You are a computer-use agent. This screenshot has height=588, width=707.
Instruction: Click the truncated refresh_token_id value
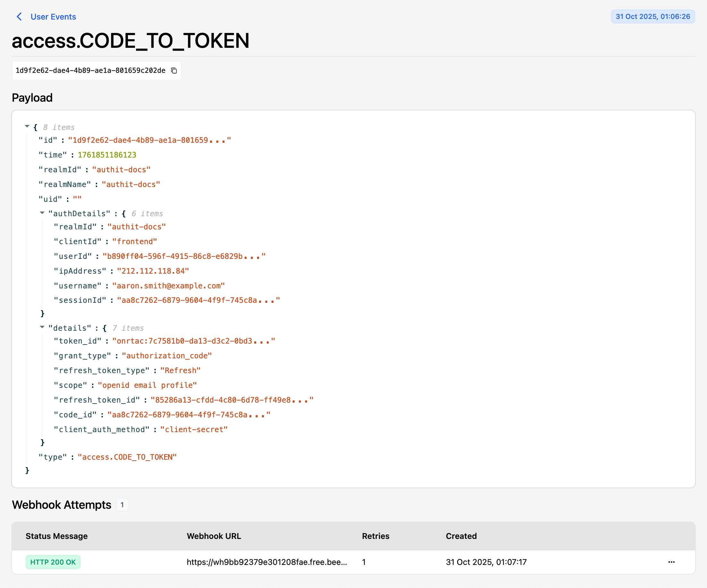pos(232,400)
